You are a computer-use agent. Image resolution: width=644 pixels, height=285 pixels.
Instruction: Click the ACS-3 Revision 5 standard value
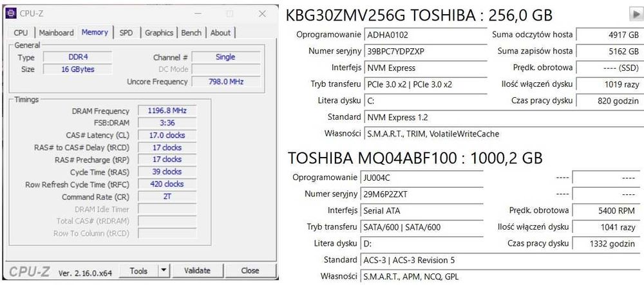tap(502, 260)
